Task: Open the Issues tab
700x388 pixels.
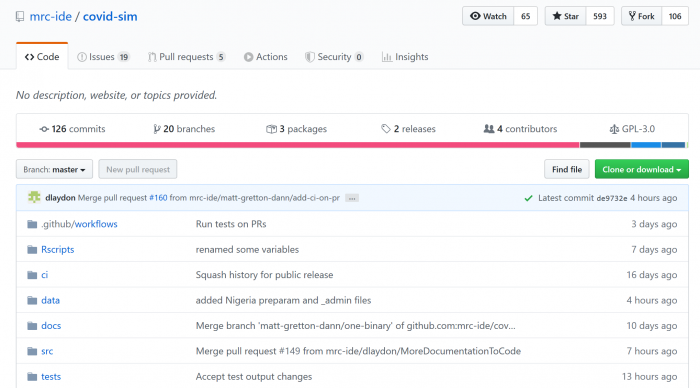Action: pos(103,57)
